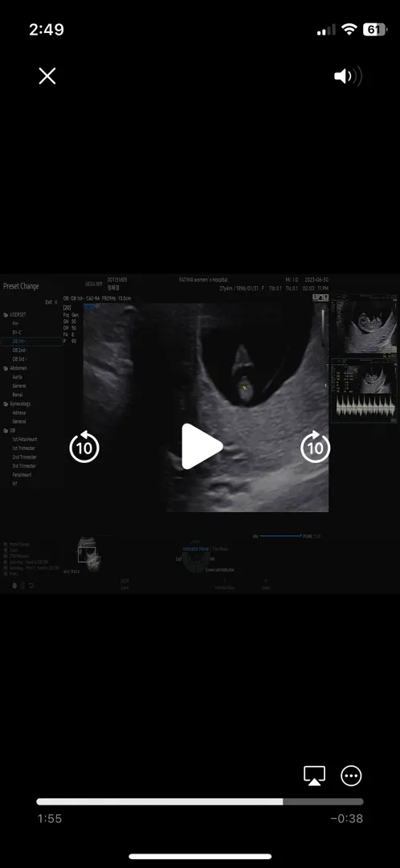This screenshot has height=868, width=400.
Task: Select the OB 3rd- preset
Action: click(20, 359)
